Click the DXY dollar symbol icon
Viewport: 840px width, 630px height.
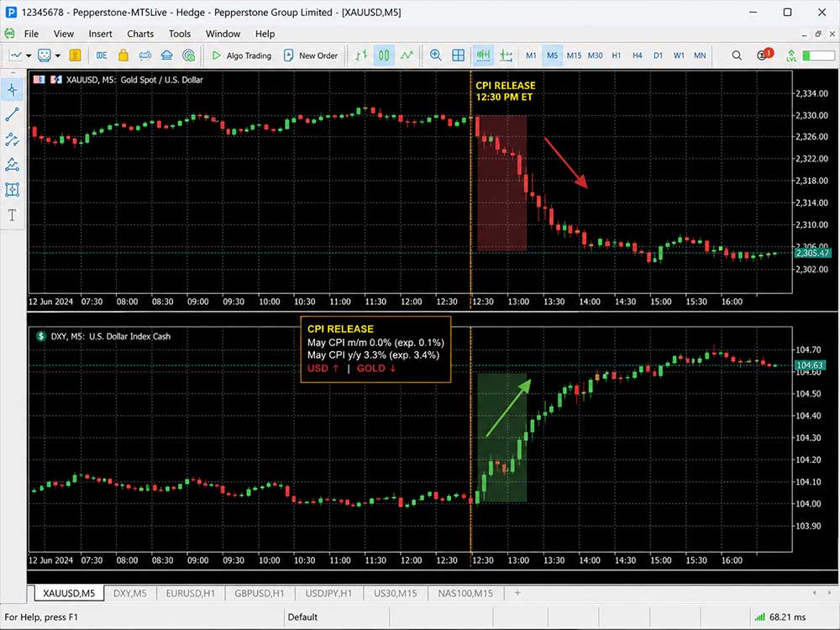tap(41, 337)
